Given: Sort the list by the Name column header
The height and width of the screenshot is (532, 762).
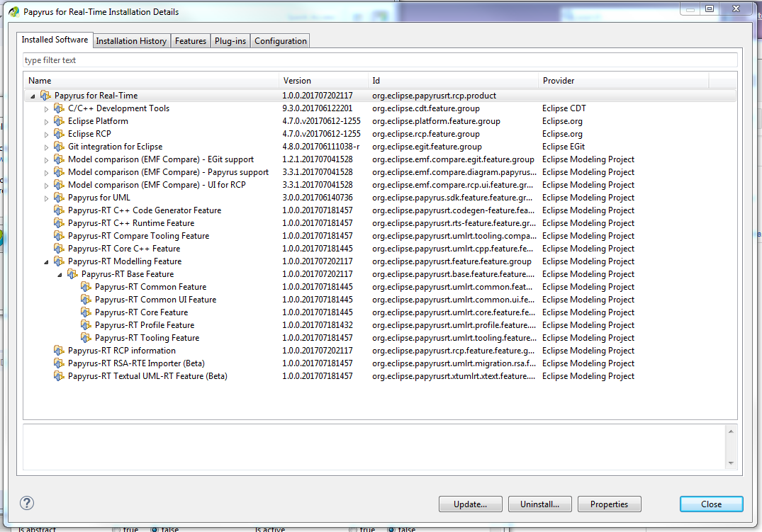Looking at the screenshot, I should coord(151,81).
